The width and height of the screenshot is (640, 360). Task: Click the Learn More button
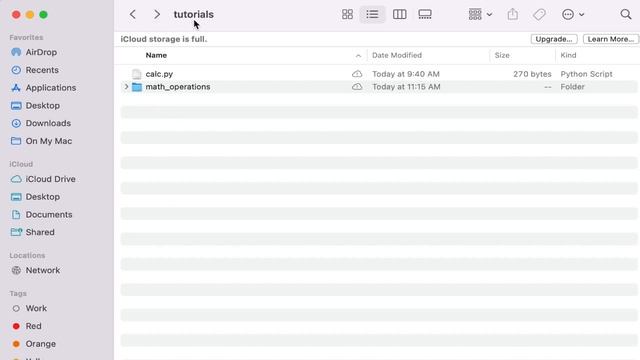(611, 39)
